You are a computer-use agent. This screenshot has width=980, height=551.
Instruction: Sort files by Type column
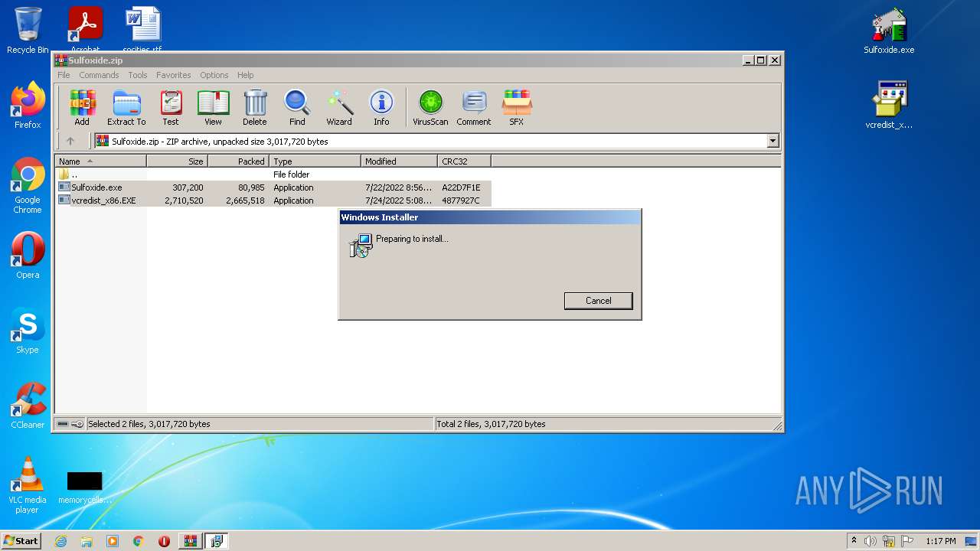315,161
